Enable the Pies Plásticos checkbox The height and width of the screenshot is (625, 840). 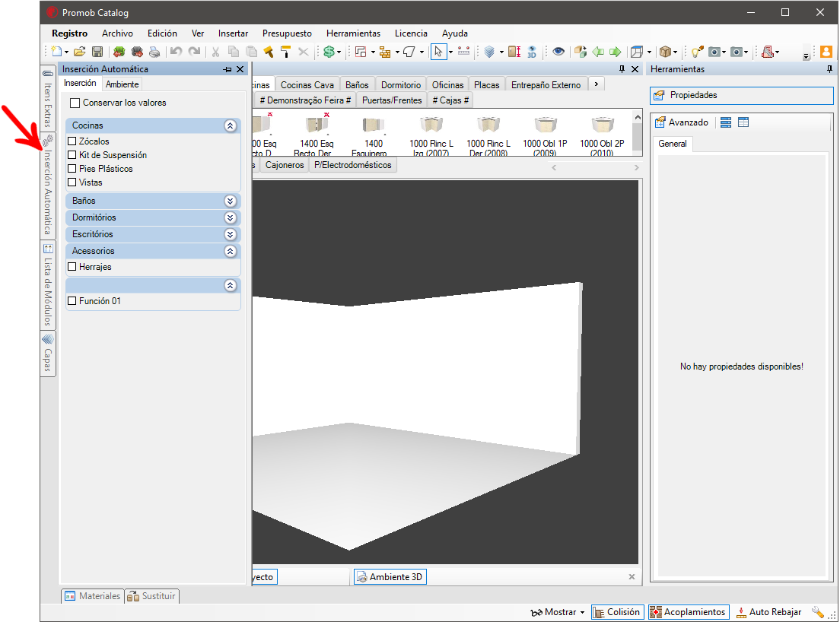pyautogui.click(x=72, y=169)
